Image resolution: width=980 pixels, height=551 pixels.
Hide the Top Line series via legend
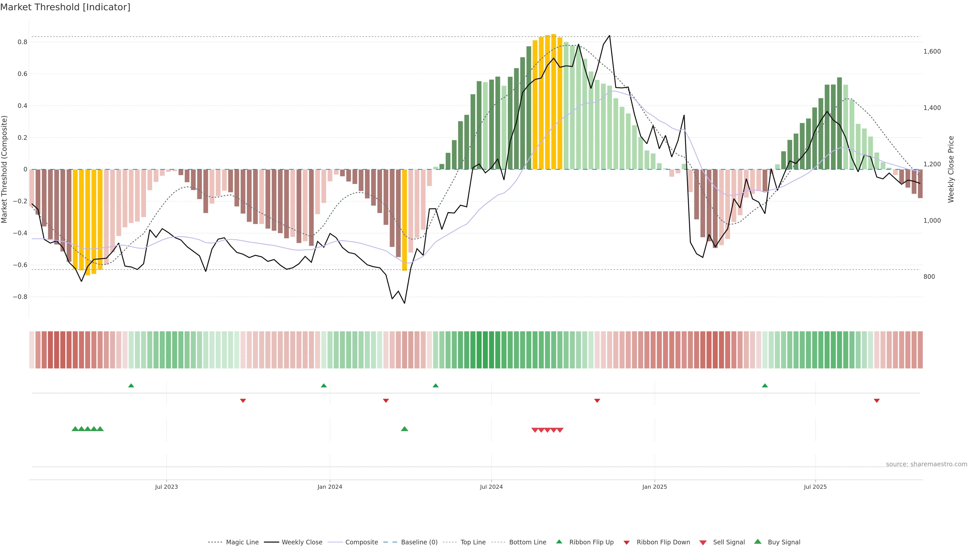473,542
